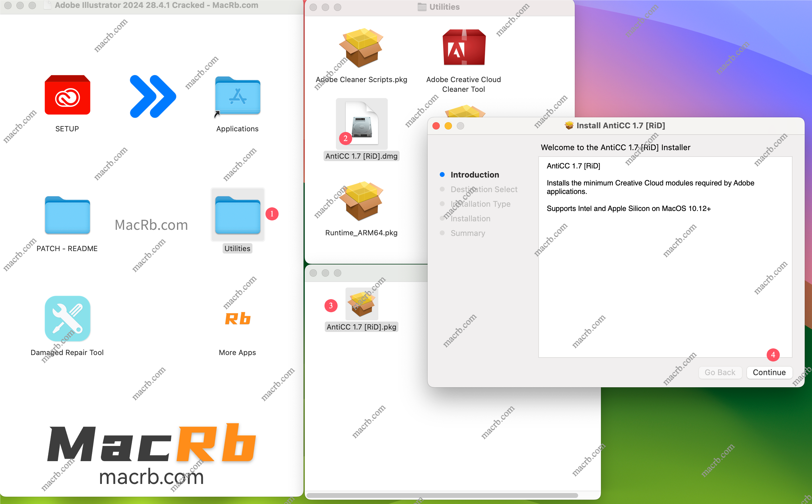Click the More Apps label
Screen dimensions: 812x504
[238, 353]
